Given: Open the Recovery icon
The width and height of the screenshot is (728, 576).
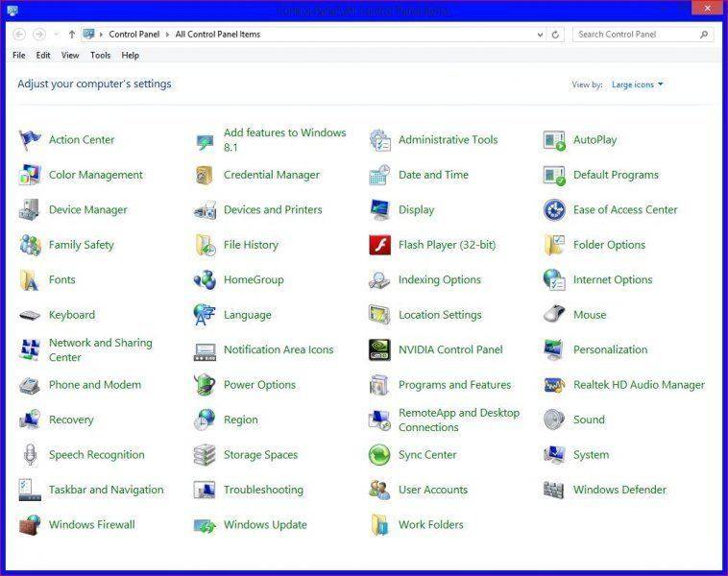Looking at the screenshot, I should [30, 420].
